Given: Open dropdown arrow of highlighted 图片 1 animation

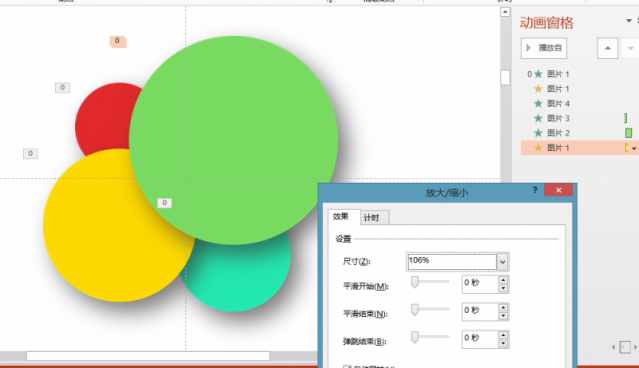Looking at the screenshot, I should (634, 148).
